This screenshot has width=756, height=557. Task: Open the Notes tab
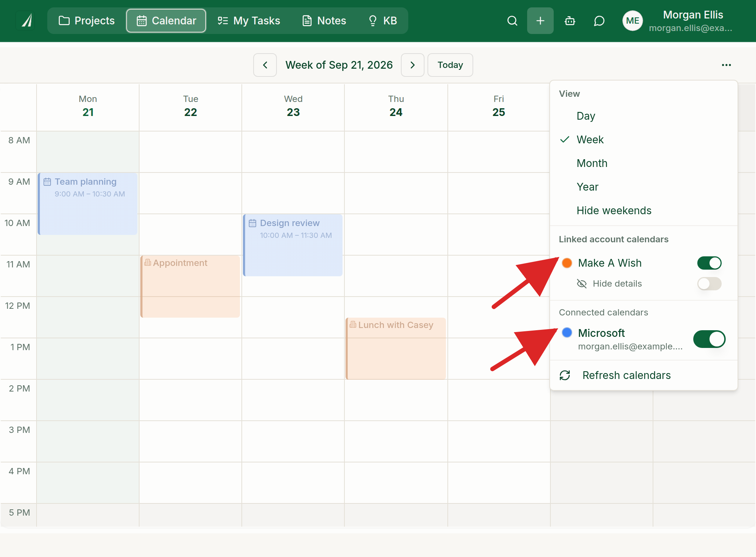[324, 21]
